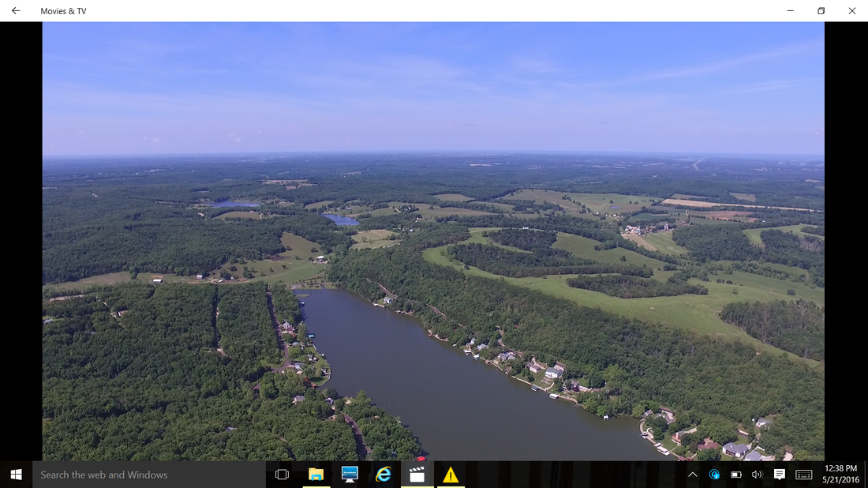The height and width of the screenshot is (488, 868).
Task: Open the clock showing 12:38 PM
Action: tap(840, 475)
